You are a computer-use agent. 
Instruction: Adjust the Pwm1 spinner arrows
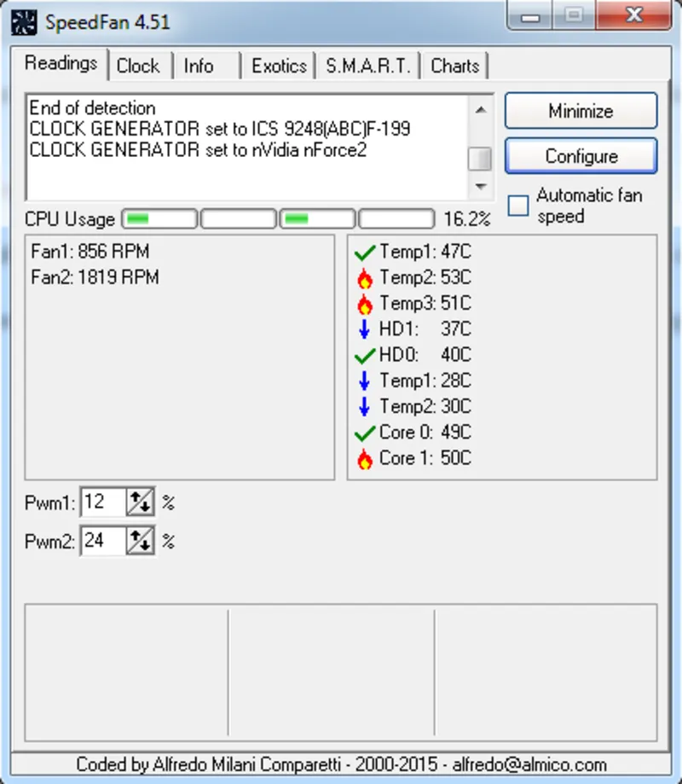coord(140,502)
